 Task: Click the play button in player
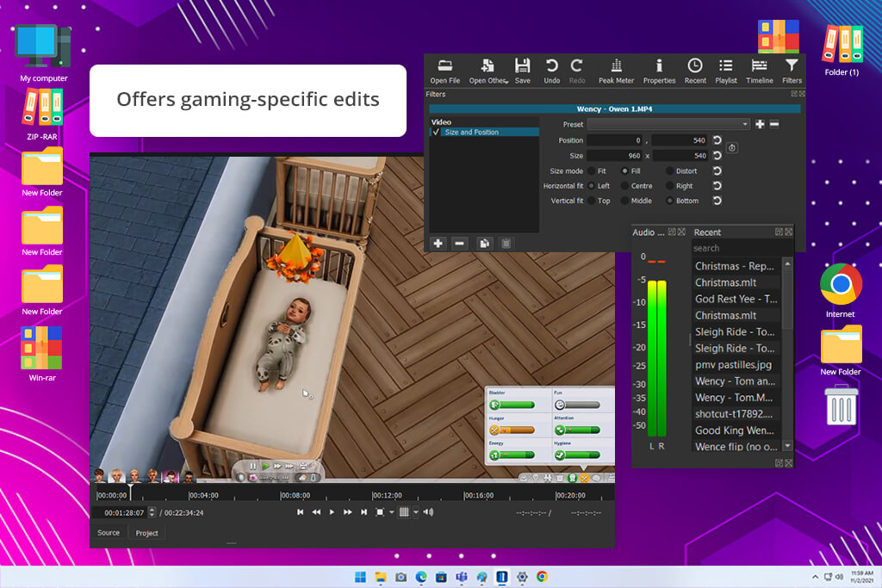click(332, 512)
